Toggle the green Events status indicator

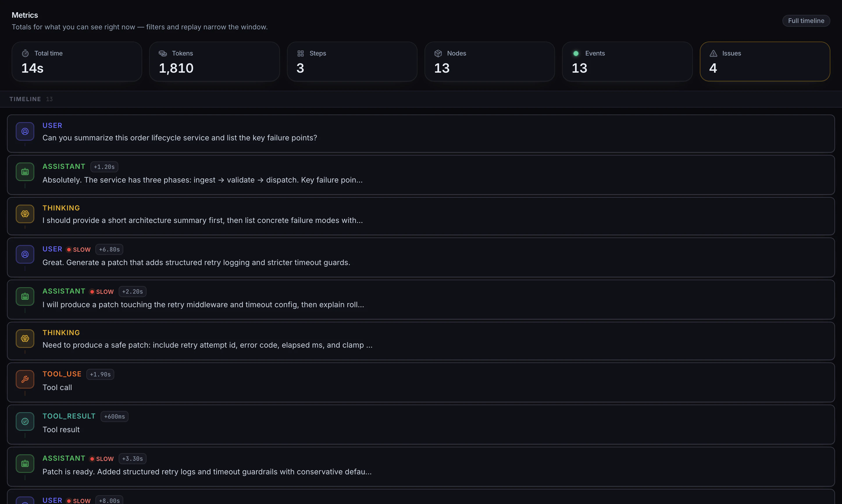[x=576, y=53]
